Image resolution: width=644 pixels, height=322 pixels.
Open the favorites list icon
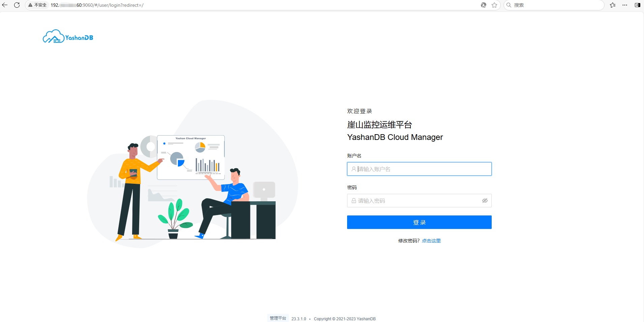[x=613, y=5]
